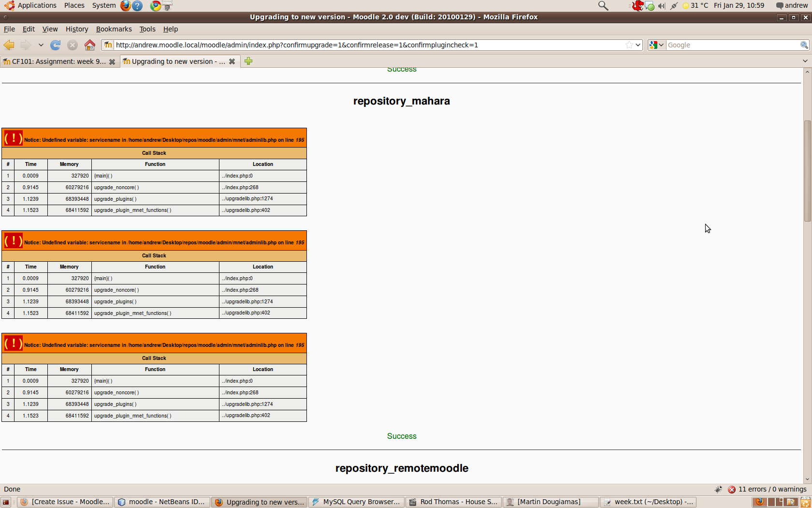Screen dimensions: 812x508
Task: Switch to MySQL Query Browser window
Action: pyautogui.click(x=356, y=502)
